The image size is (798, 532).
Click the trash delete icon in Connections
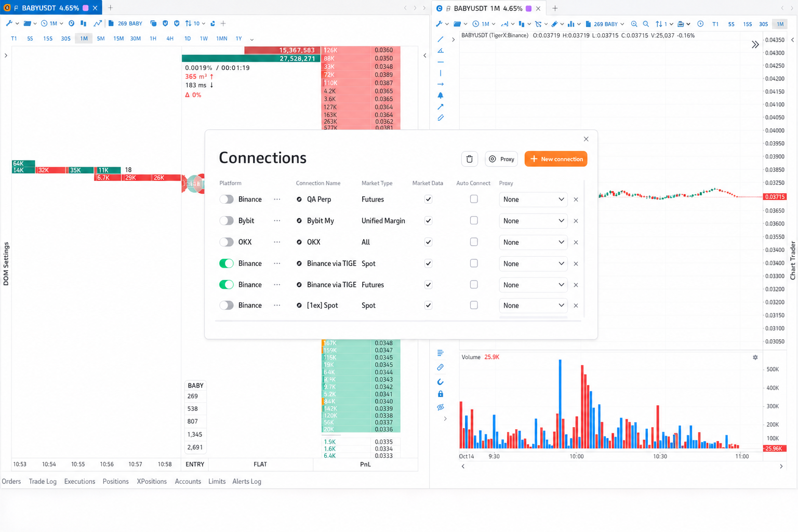pos(469,159)
